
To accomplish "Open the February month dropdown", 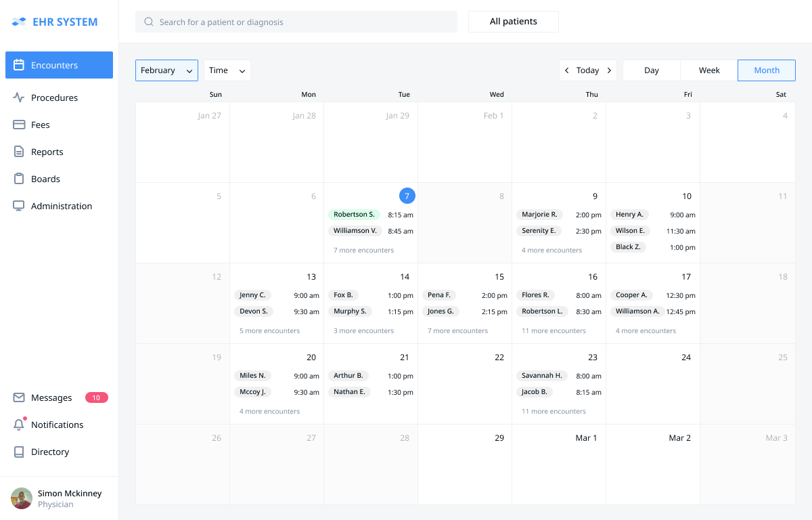I will click(x=166, y=70).
